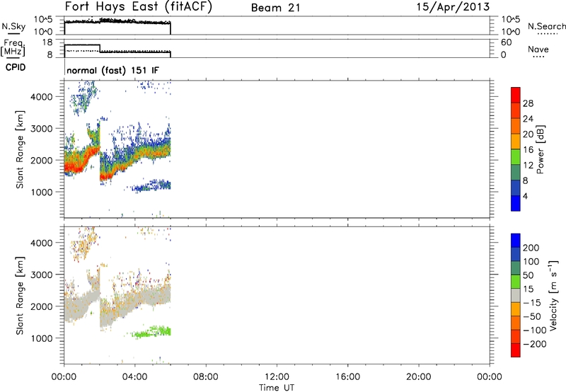The height and width of the screenshot is (392, 566).
Task: Click the "CPID" label
Action: (x=16, y=67)
